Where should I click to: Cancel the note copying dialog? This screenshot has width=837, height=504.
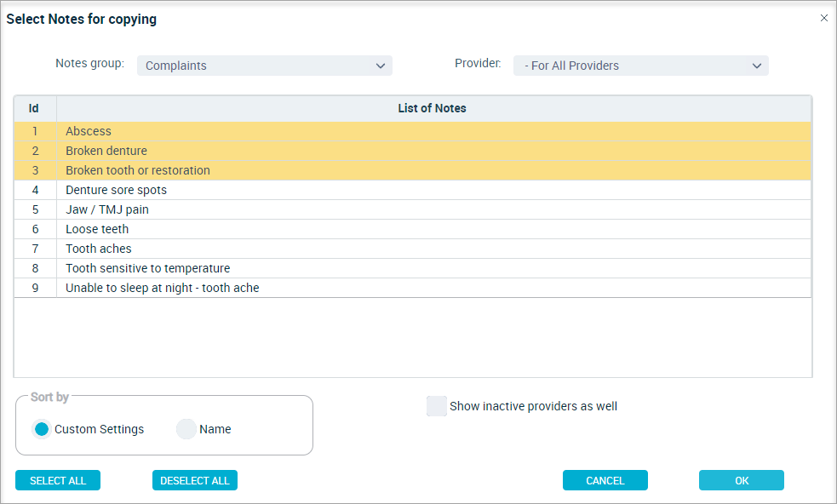(x=605, y=480)
